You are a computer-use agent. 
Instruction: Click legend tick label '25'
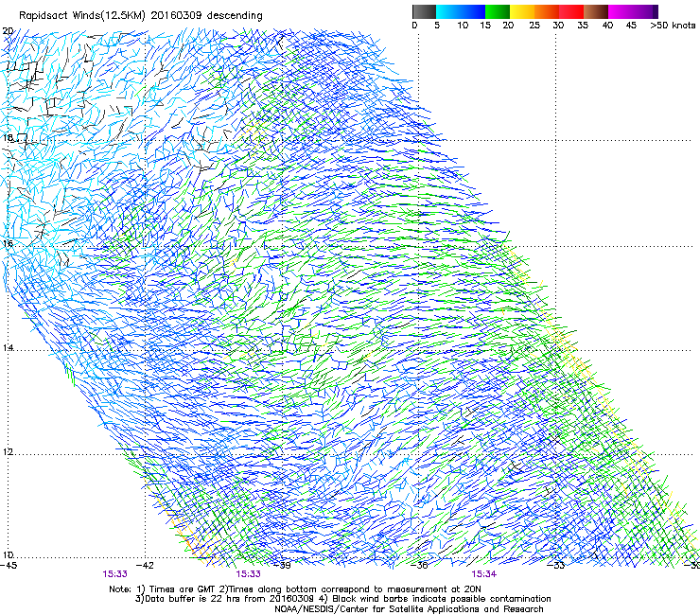point(534,26)
